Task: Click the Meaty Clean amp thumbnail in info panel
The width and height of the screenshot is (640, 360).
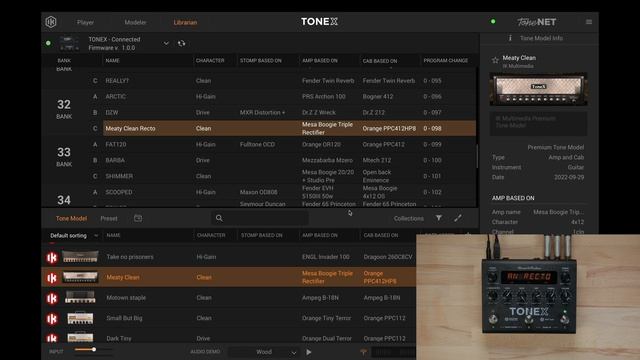Action: (x=538, y=89)
